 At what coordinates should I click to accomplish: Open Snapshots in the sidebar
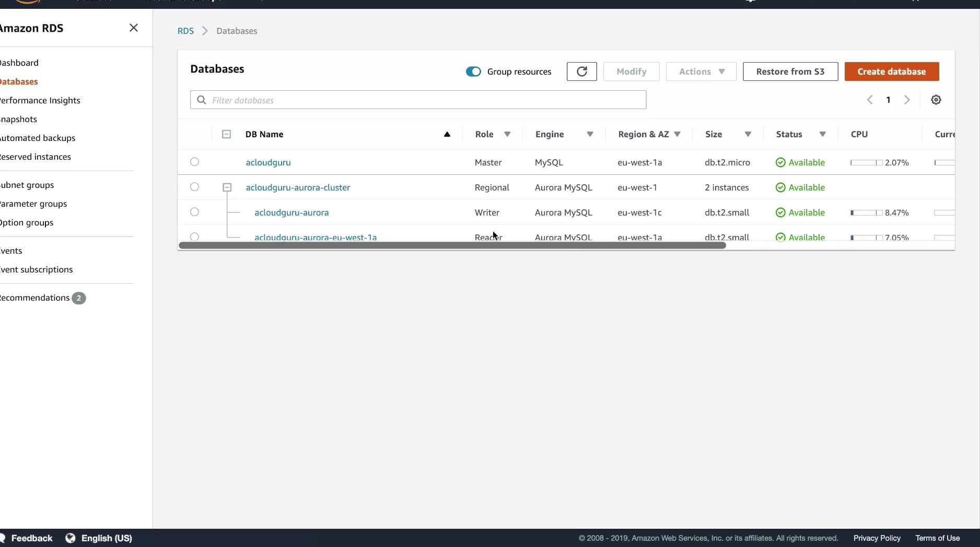19,119
